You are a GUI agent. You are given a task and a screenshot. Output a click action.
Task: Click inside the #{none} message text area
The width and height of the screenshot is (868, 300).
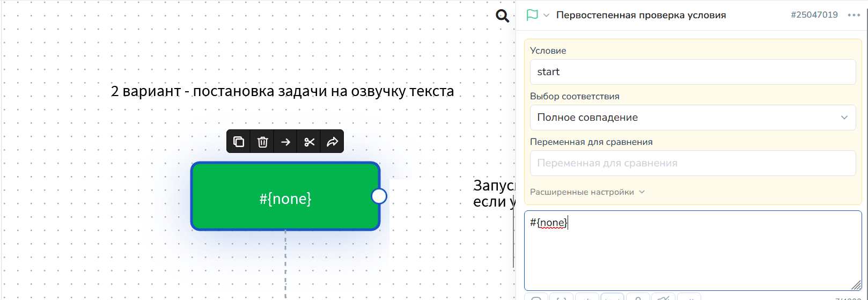point(692,252)
